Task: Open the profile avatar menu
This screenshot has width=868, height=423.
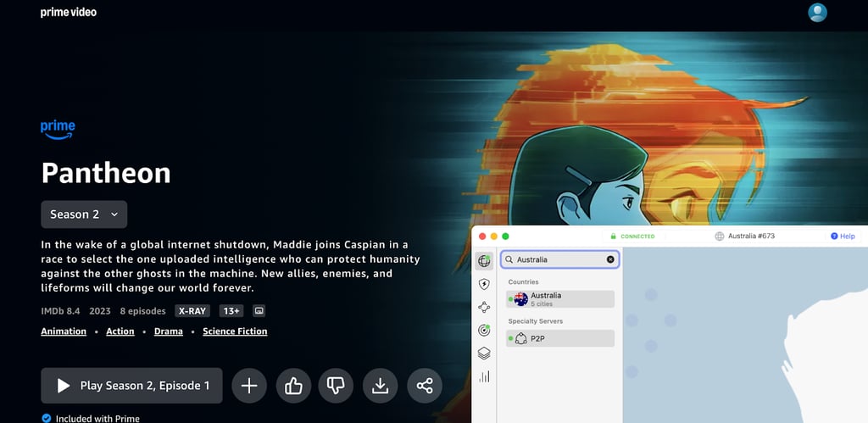Action: point(817,13)
